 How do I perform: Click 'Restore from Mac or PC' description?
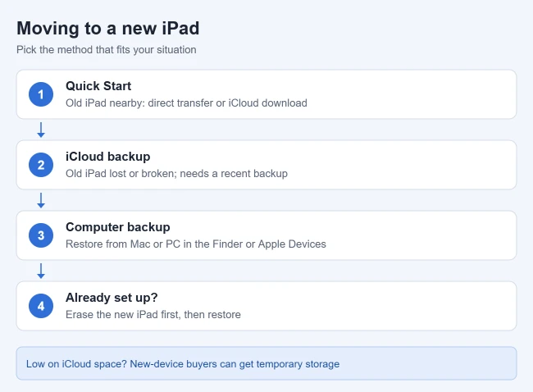pyautogui.click(x=196, y=244)
